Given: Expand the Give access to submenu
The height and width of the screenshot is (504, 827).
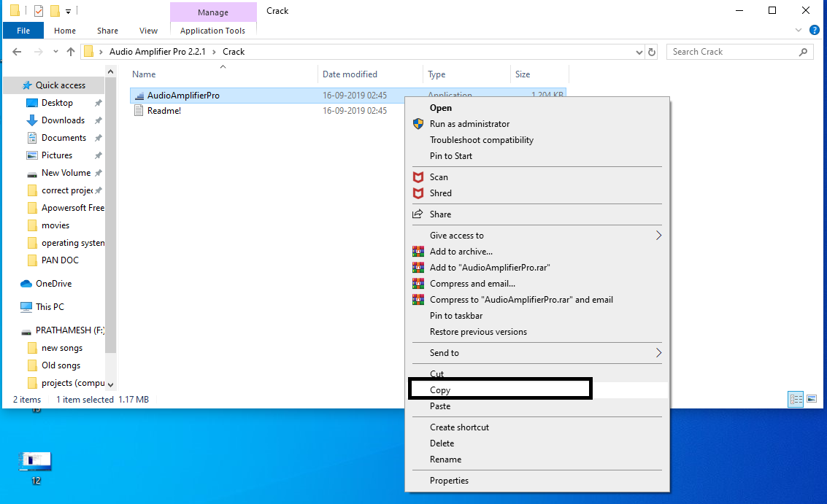Looking at the screenshot, I should click(658, 236).
